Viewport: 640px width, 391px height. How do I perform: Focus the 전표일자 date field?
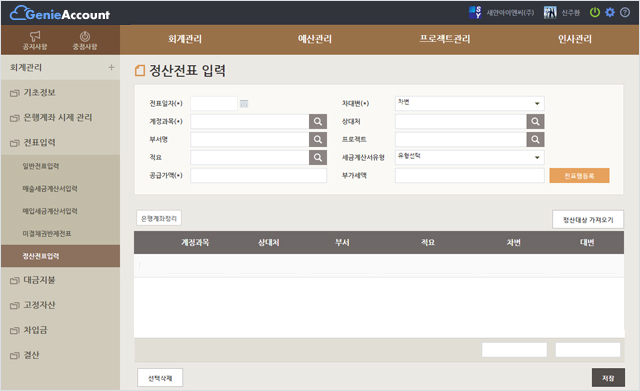pyautogui.click(x=214, y=104)
